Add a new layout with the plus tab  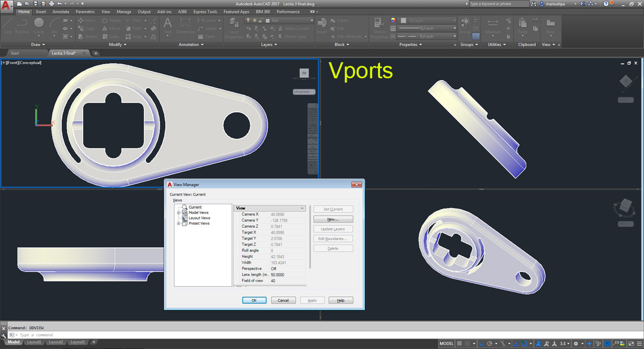coord(94,342)
